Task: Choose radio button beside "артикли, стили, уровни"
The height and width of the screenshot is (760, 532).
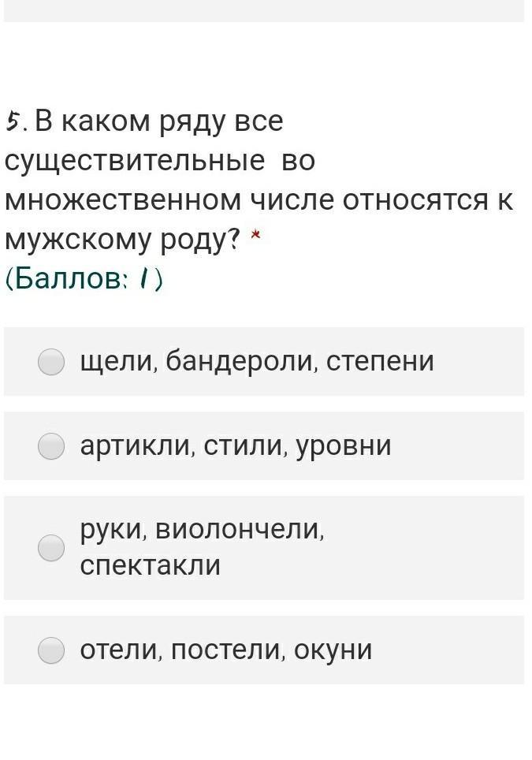Action: [x=51, y=446]
